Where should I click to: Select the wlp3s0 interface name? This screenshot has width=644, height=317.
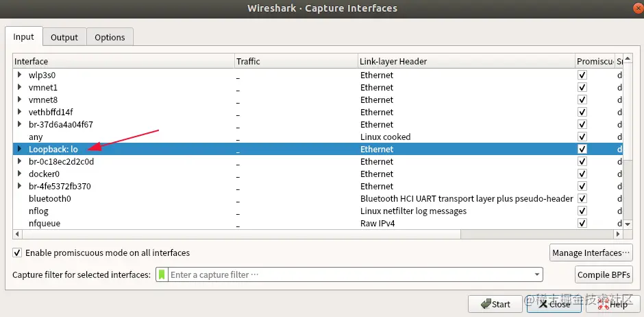(x=42, y=75)
